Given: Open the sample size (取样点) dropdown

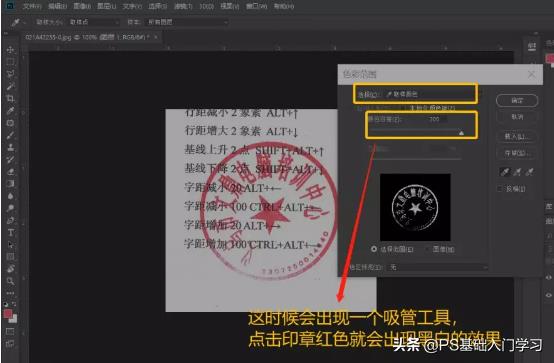Looking at the screenshot, I should 94,22.
